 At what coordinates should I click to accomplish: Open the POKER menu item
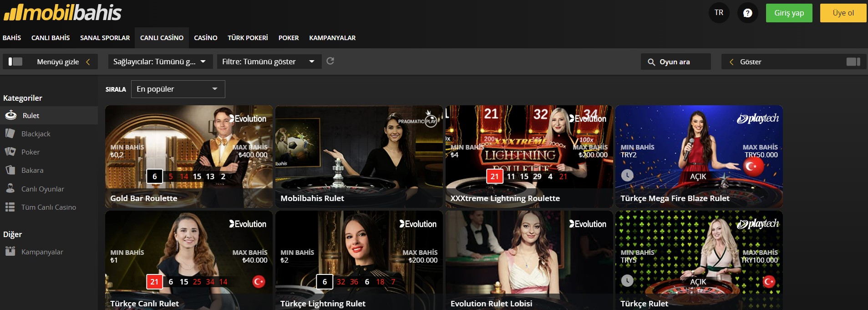pyautogui.click(x=289, y=38)
